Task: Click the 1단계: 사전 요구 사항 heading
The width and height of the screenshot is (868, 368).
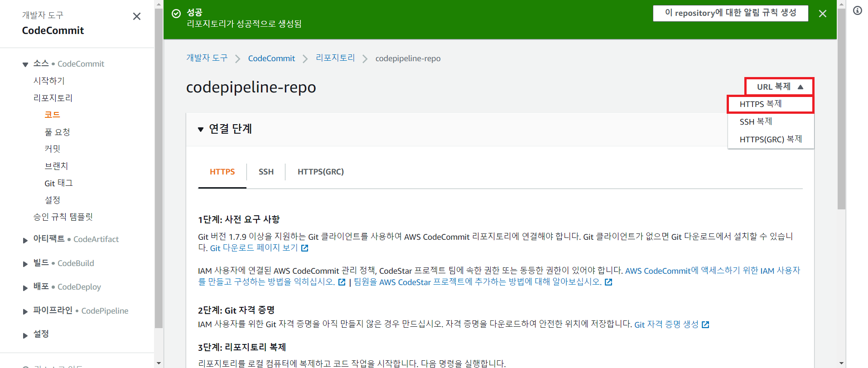Action: coord(239,219)
